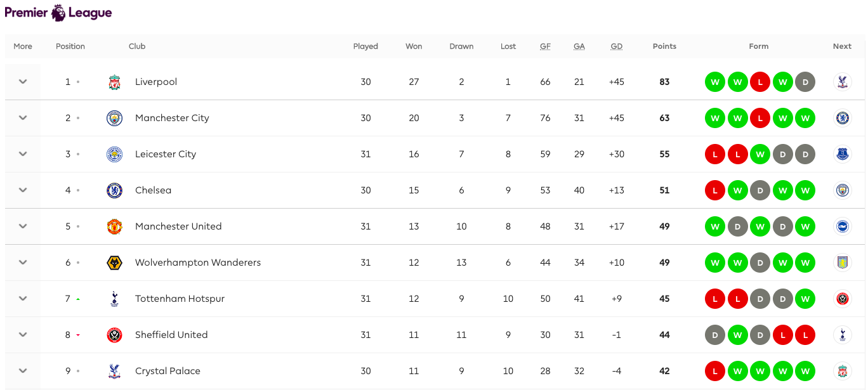Click Tottenham's next opponent Sheffield United badge
Viewport: 868px width, 390px height.
[842, 299]
